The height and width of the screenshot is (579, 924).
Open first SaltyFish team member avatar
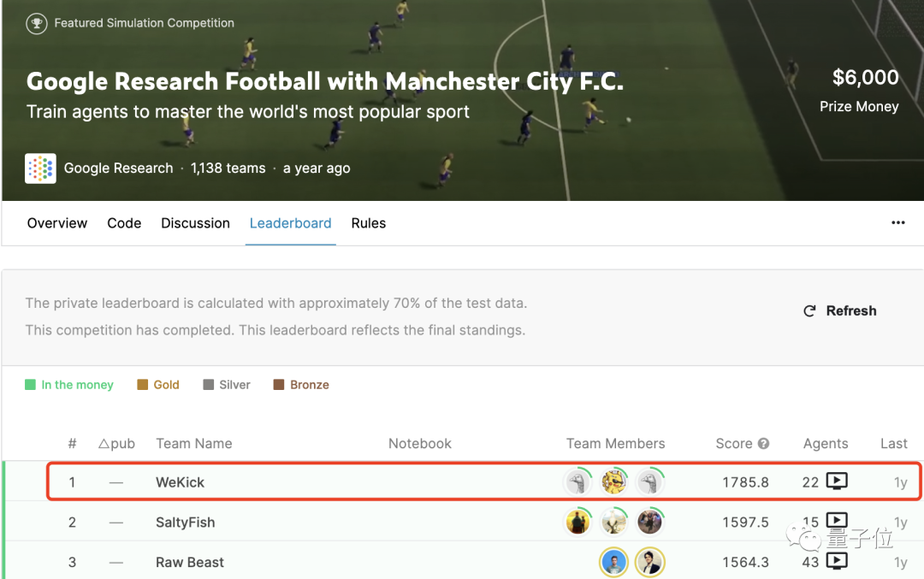coord(578,521)
